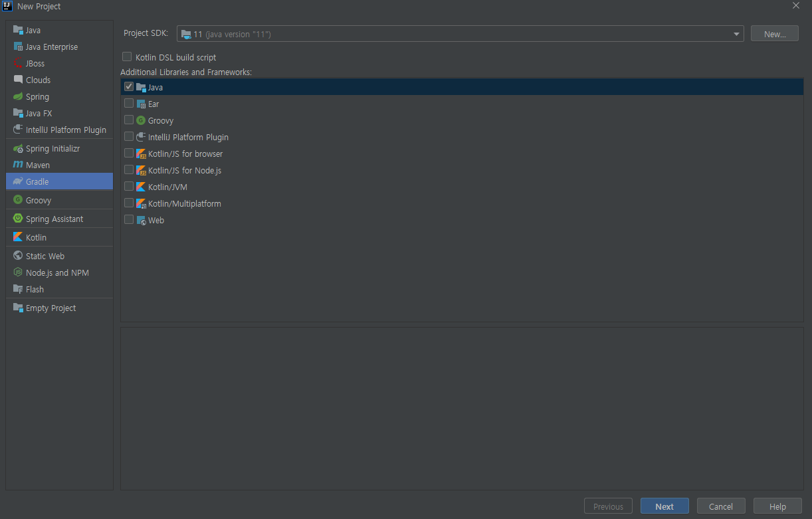Click the Java Enterprise icon

18,47
